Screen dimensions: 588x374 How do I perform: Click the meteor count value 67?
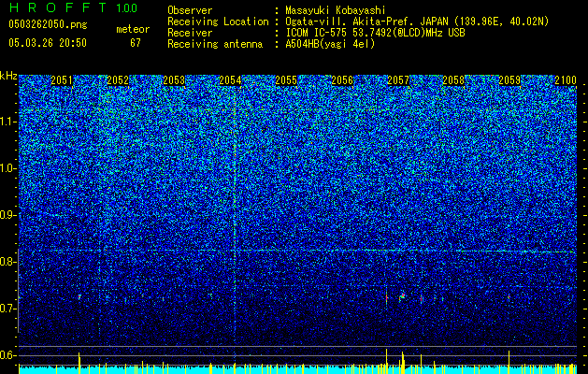click(136, 43)
